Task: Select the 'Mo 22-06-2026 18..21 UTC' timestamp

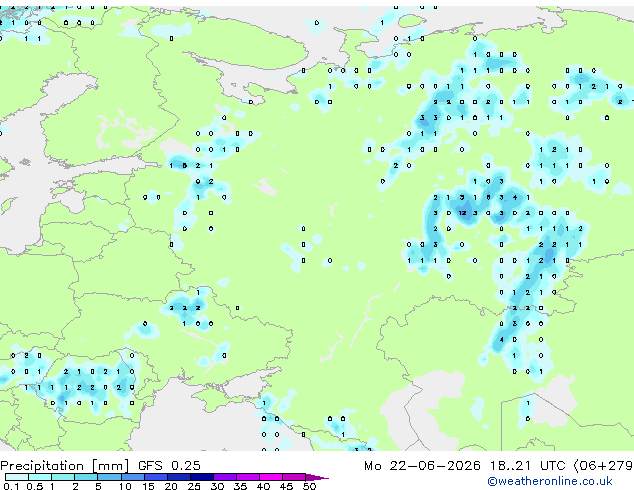Action: pos(467,466)
